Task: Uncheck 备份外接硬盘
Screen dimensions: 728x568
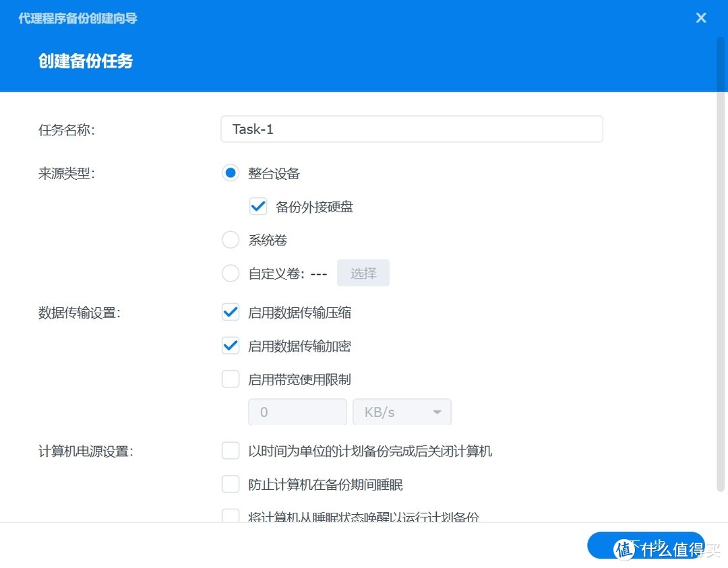Action: click(258, 206)
